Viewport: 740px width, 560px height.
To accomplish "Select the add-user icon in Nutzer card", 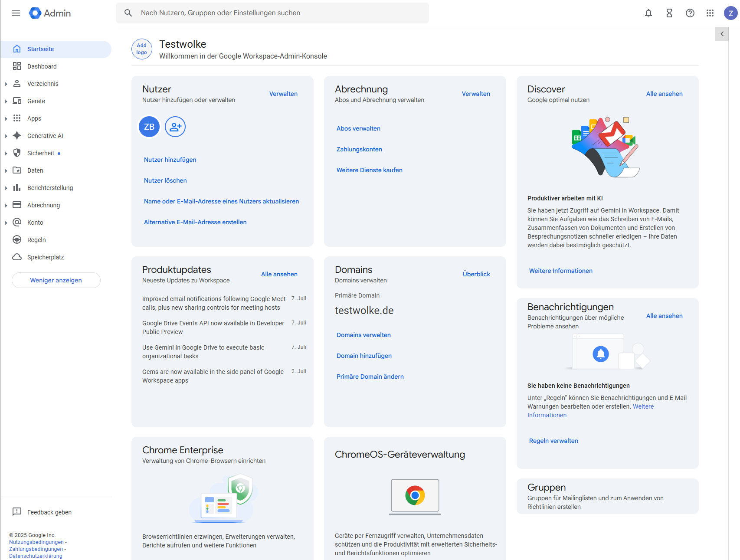I will coord(175,127).
